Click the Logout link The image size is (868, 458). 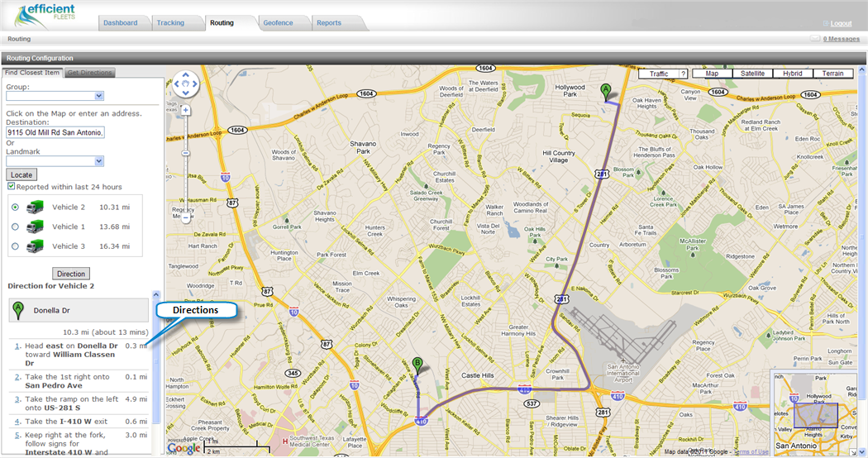pos(841,23)
